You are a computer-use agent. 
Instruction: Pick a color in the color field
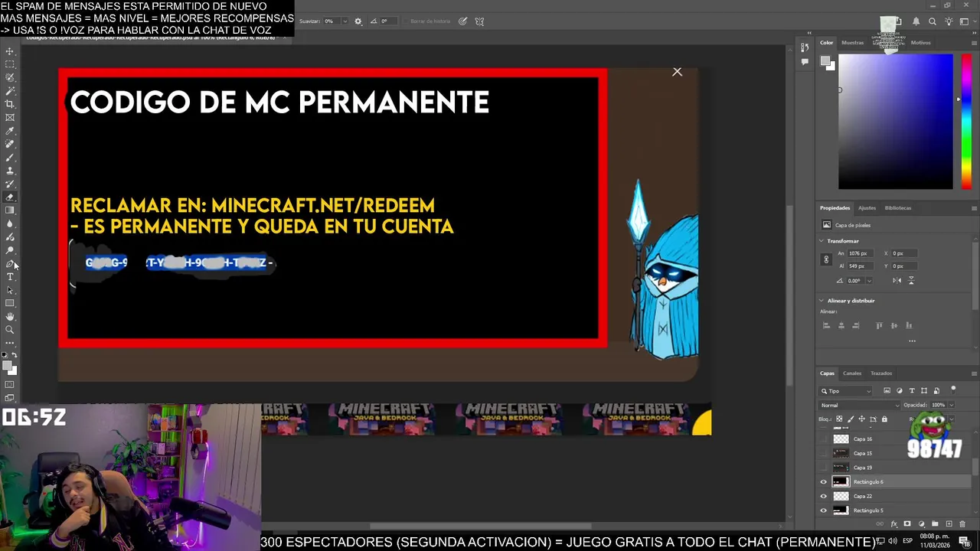point(896,122)
